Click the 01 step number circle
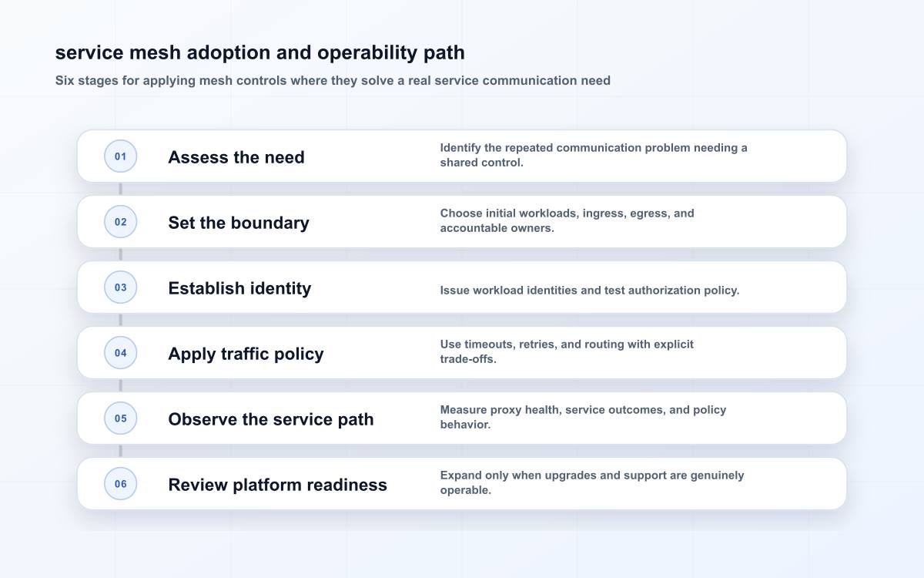 coord(121,156)
